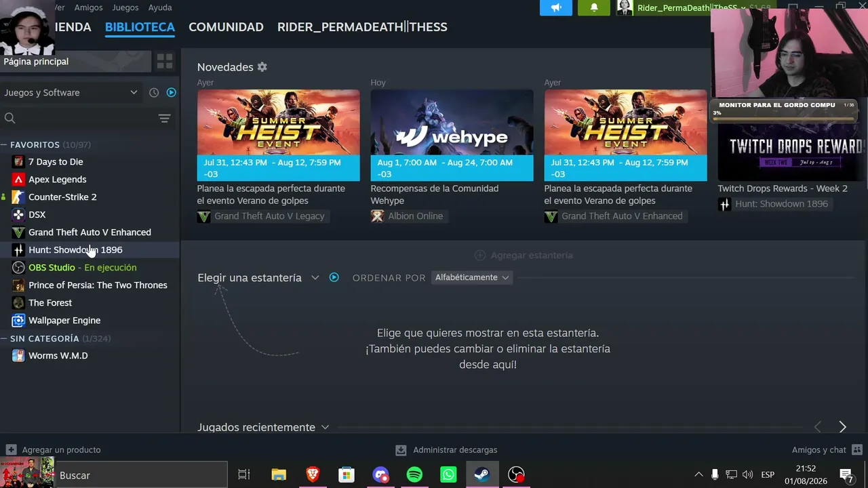Sort library by recent activity clock icon
This screenshot has height=488, width=868.
tap(154, 92)
